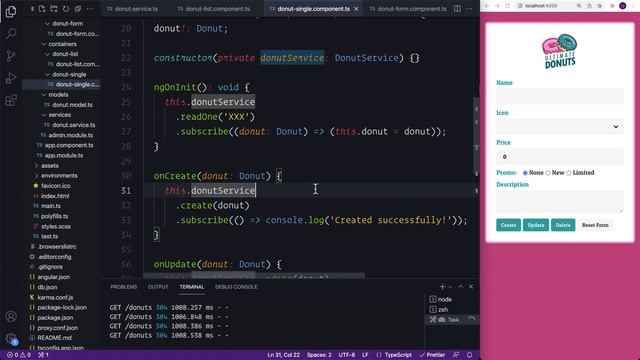640x360 pixels.
Task: Refresh the Explorer file tree
Action: point(66,9)
